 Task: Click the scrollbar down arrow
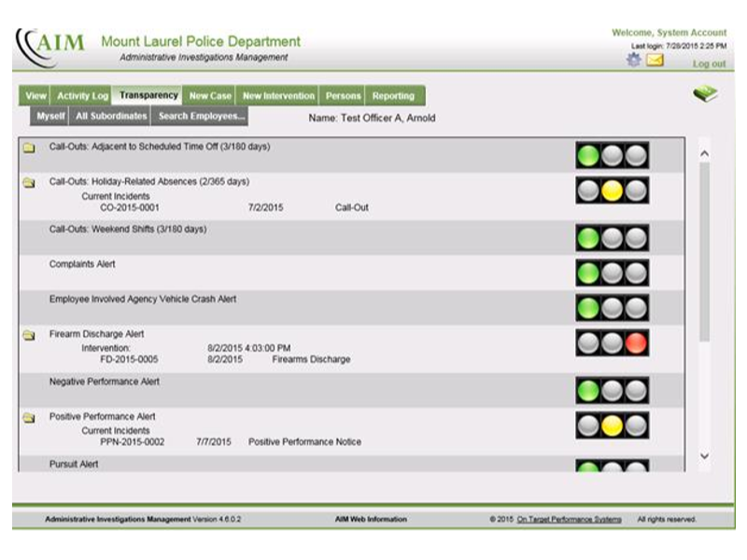pos(704,455)
